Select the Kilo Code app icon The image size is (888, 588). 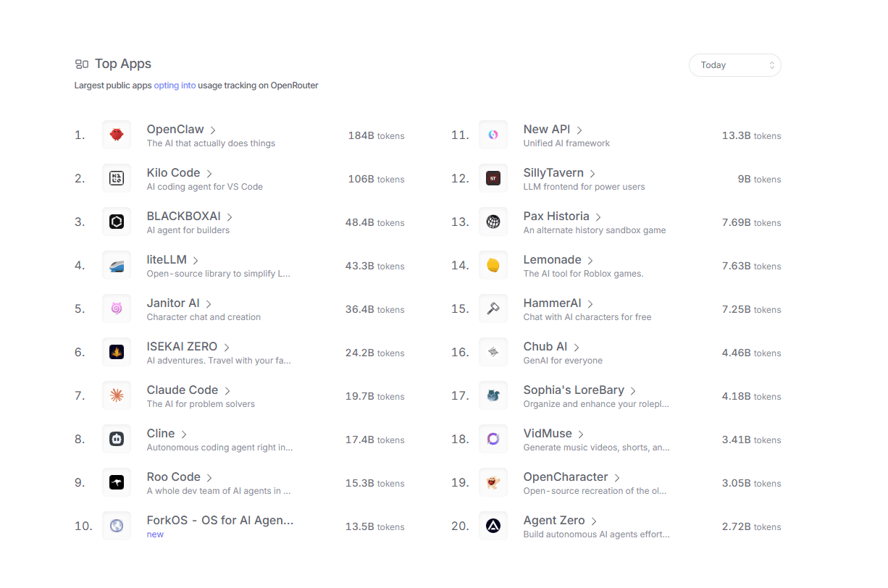pyautogui.click(x=117, y=178)
